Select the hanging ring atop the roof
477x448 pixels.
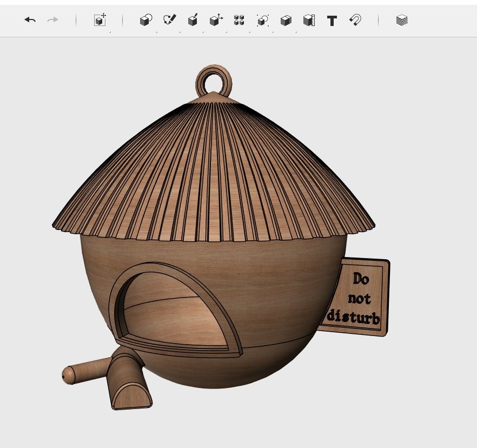click(x=214, y=82)
